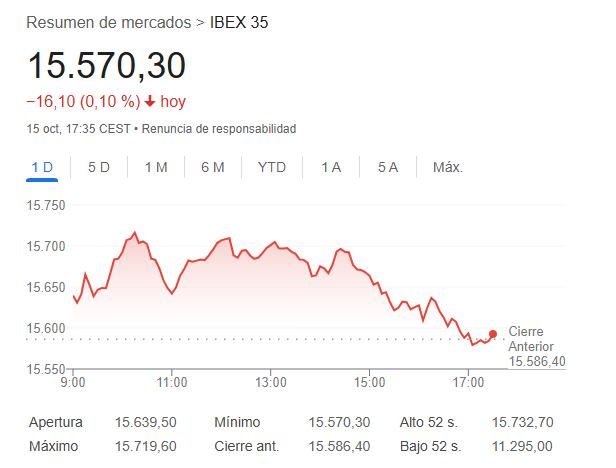Open the 1 A range tab

coord(331,167)
